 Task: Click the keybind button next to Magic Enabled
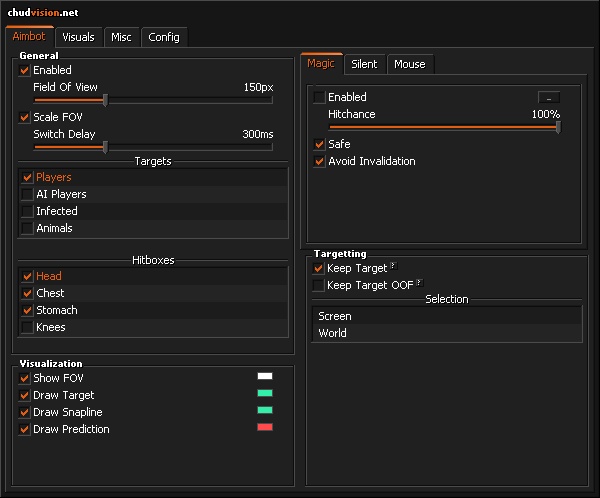(549, 97)
